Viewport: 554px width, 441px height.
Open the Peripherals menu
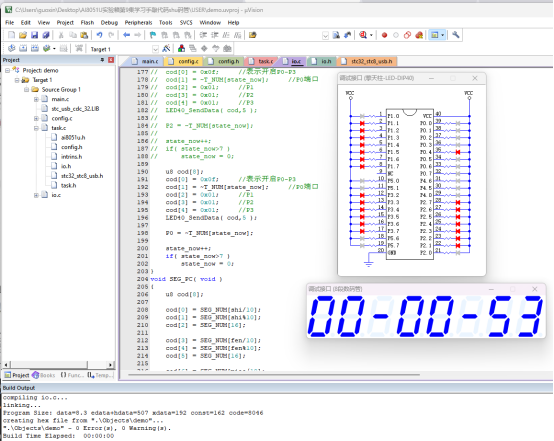pos(138,23)
